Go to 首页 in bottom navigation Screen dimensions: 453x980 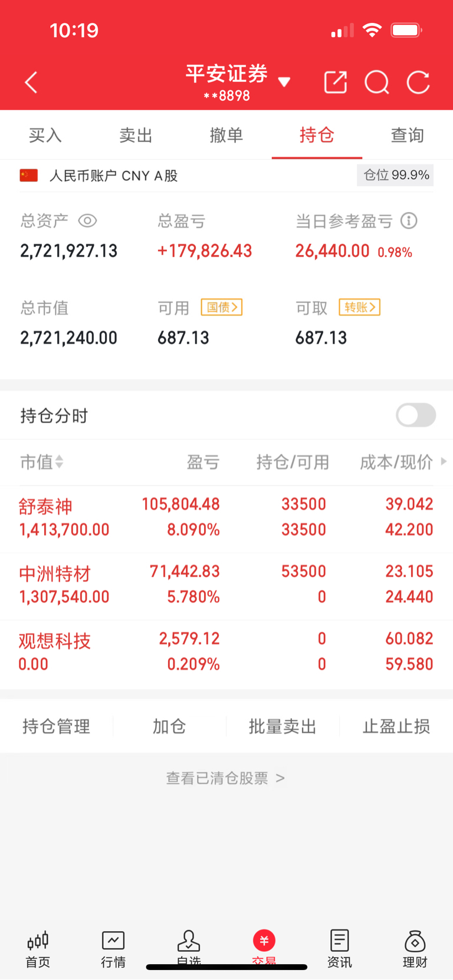[38, 949]
